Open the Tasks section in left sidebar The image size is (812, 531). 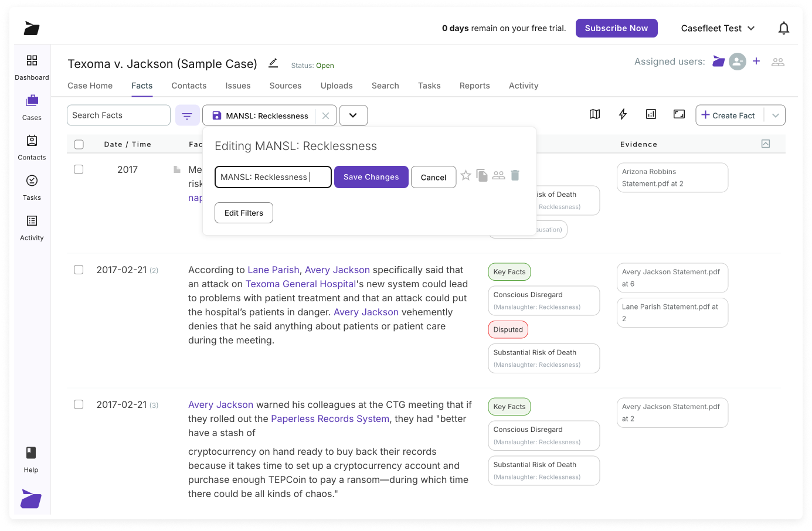32,188
